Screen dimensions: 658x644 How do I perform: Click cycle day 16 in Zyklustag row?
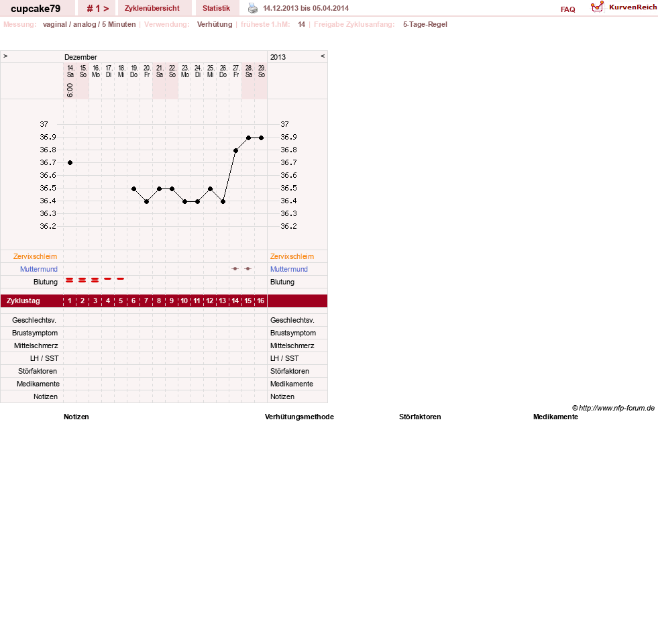pos(261,301)
